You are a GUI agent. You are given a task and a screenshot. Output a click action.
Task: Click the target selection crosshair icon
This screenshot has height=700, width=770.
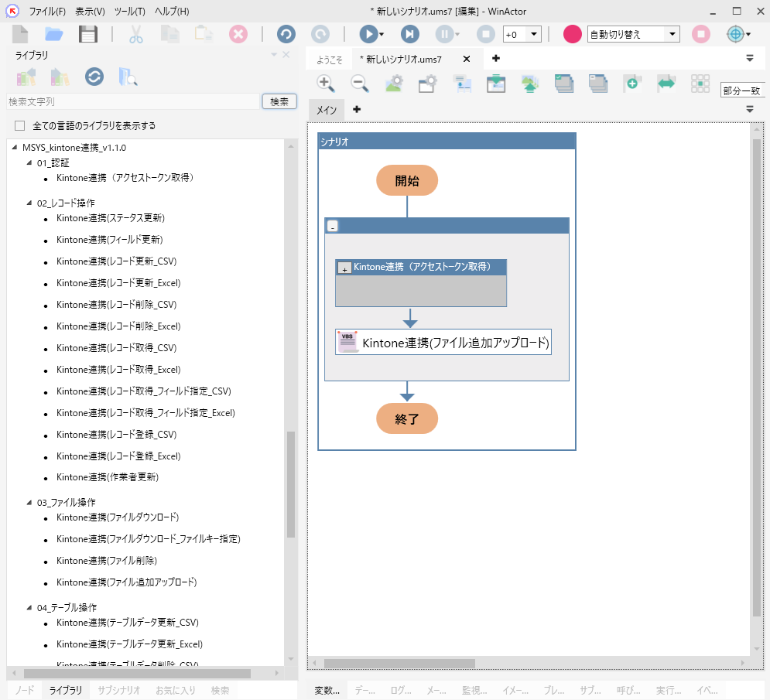coord(735,34)
